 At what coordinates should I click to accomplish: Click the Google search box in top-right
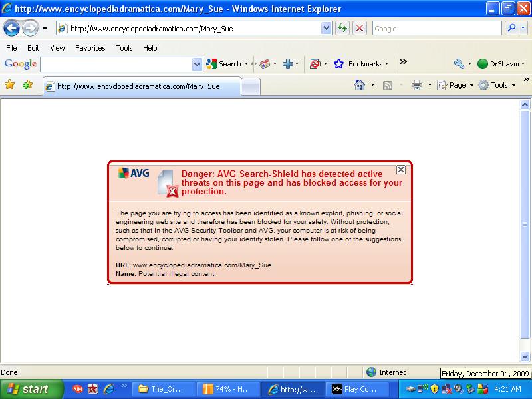[436, 29]
